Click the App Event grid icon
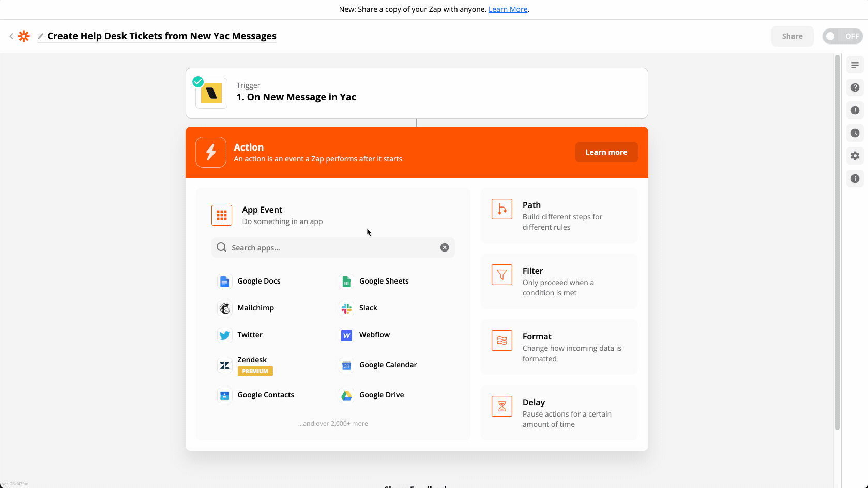Screen dimensions: 868x488 [222, 215]
